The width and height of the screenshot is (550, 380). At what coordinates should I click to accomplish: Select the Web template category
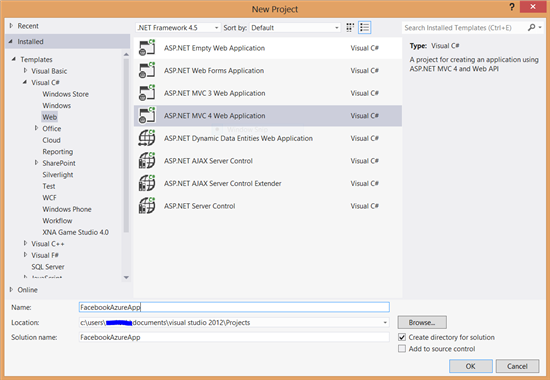(49, 117)
